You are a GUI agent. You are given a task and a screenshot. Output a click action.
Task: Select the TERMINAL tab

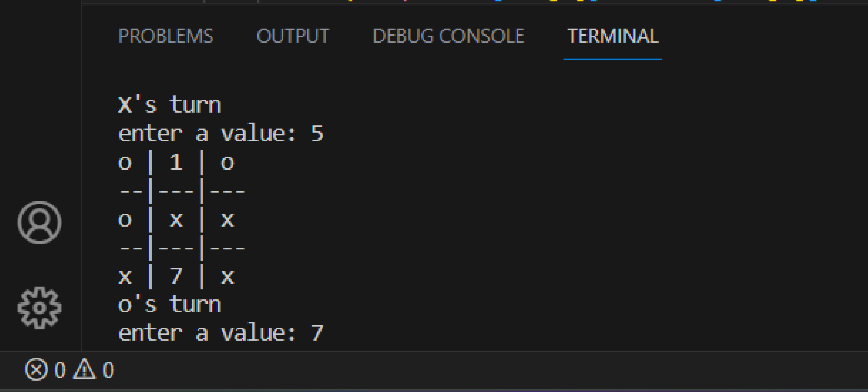tap(613, 36)
